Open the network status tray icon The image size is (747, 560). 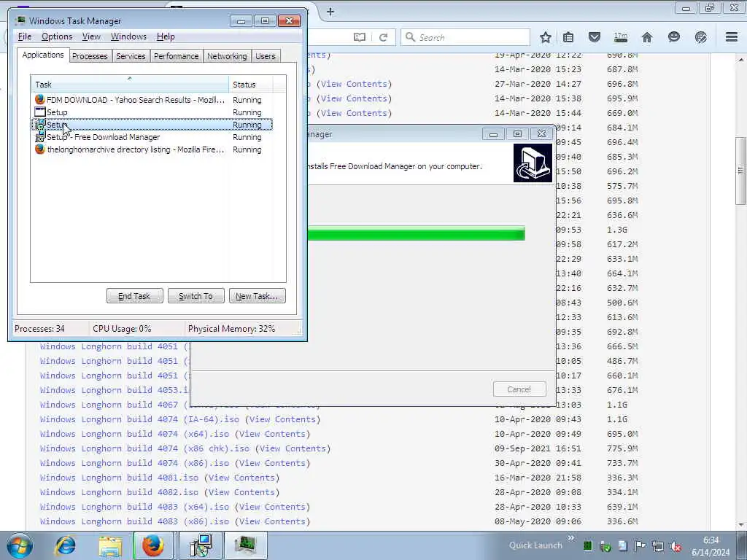tap(658, 546)
